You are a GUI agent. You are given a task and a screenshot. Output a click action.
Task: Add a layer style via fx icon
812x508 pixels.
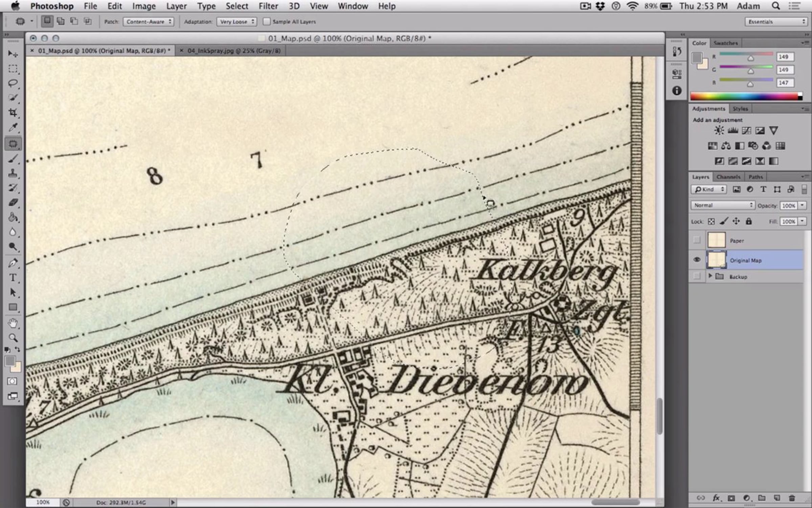click(x=716, y=498)
